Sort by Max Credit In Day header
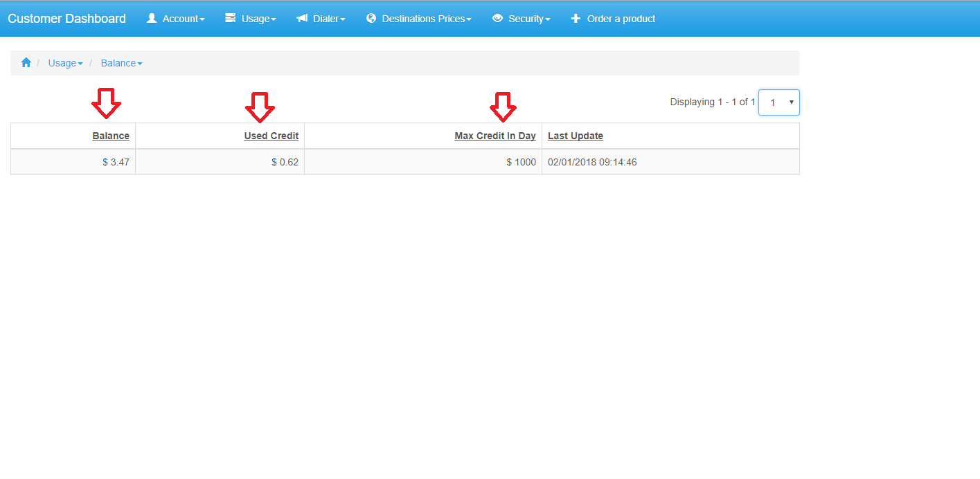Image resolution: width=980 pixels, height=479 pixels. [x=495, y=136]
